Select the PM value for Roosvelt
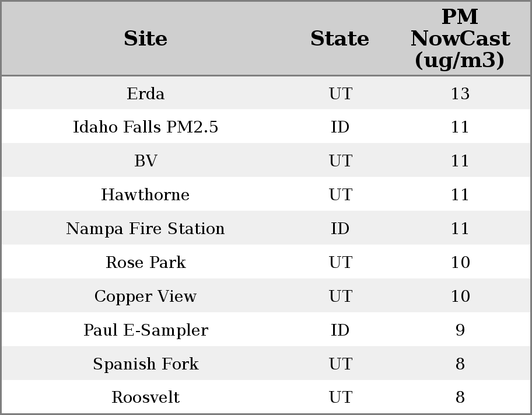Image resolution: width=532 pixels, height=415 pixels. pos(460,397)
